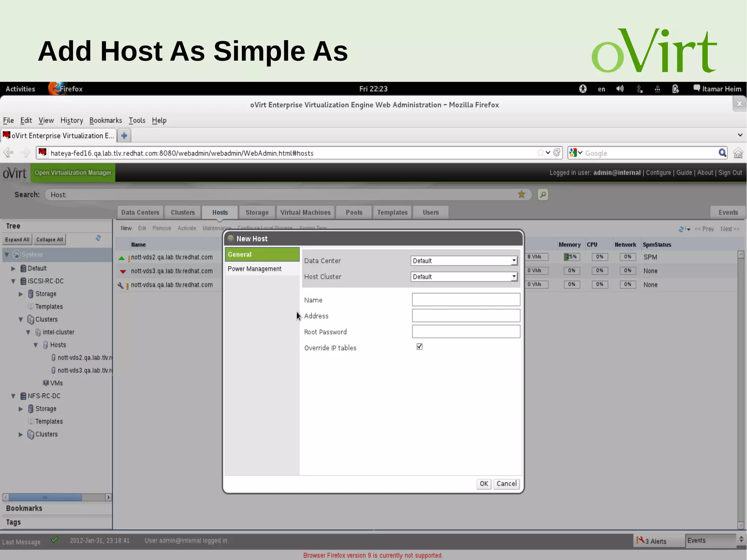Click the Firefox home icon
Screen dimensions: 747x560
tap(738, 153)
